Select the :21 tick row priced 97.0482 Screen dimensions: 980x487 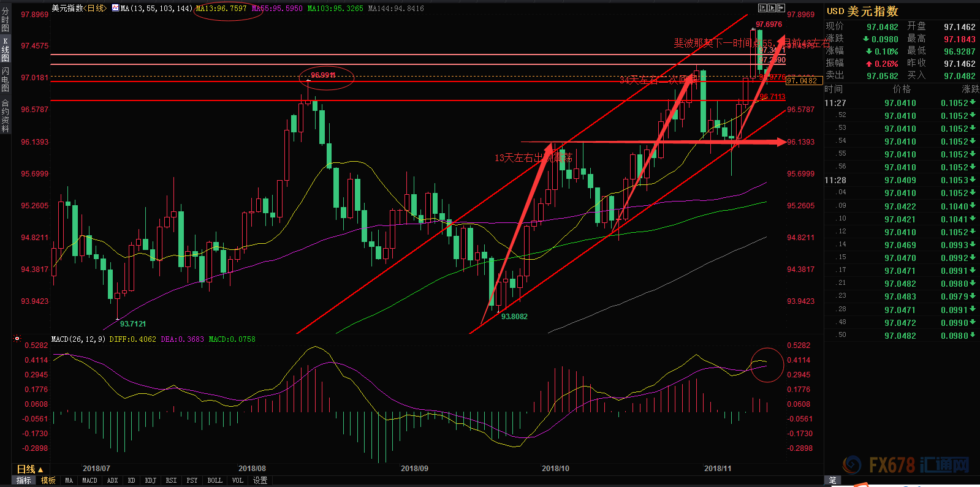click(x=900, y=284)
